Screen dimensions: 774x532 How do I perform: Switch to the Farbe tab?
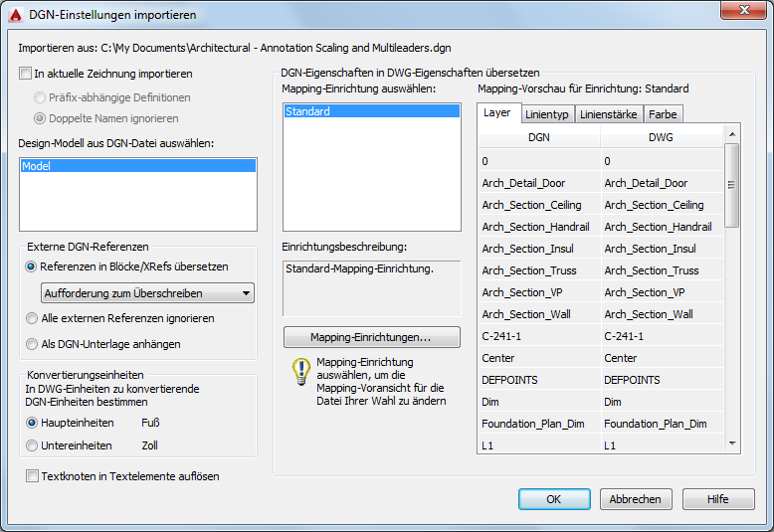pos(663,114)
